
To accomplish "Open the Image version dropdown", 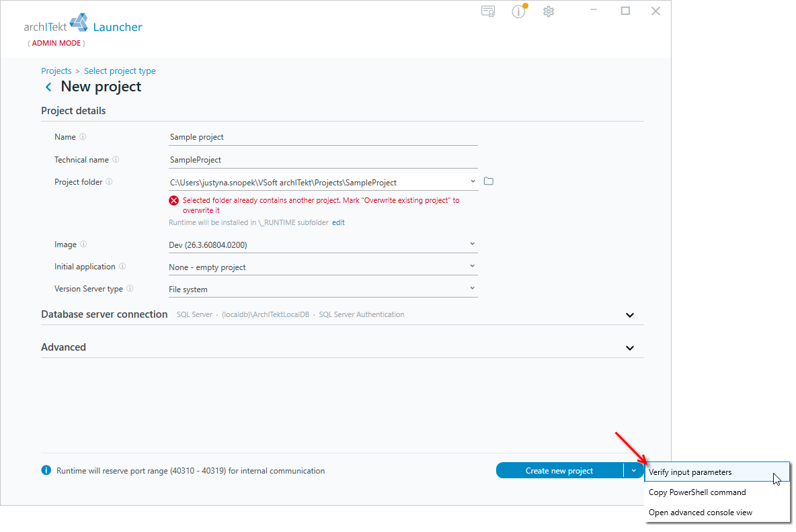I will (x=323, y=245).
